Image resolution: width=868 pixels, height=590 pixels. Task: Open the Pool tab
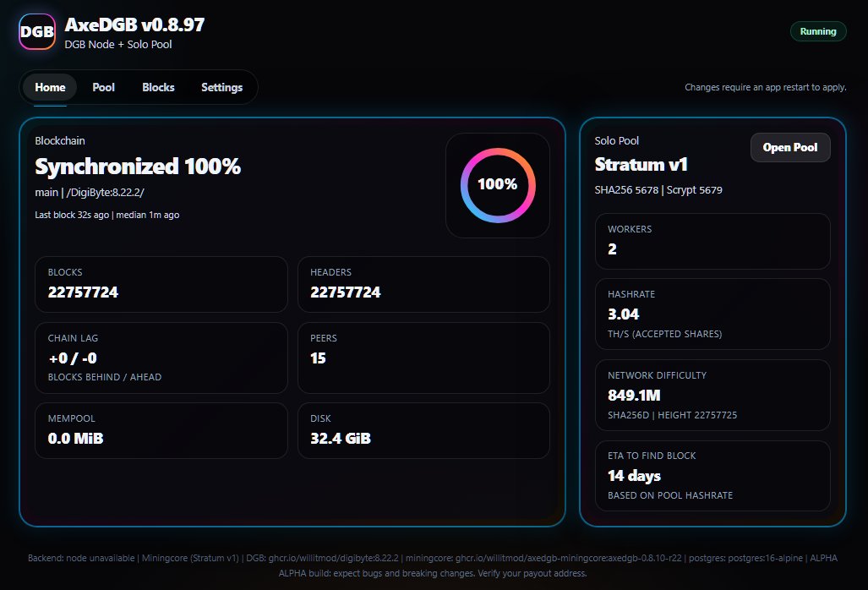coord(103,87)
